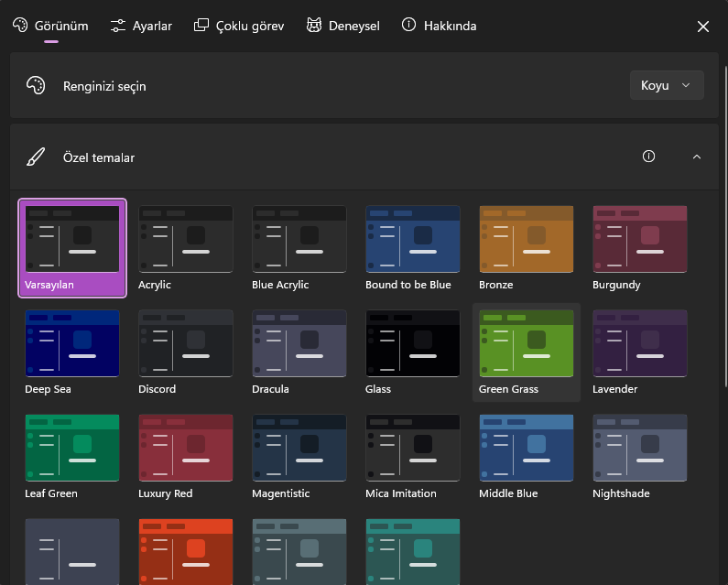The height and width of the screenshot is (585, 728).
Task: Select the Nightshade theme
Action: (640, 458)
